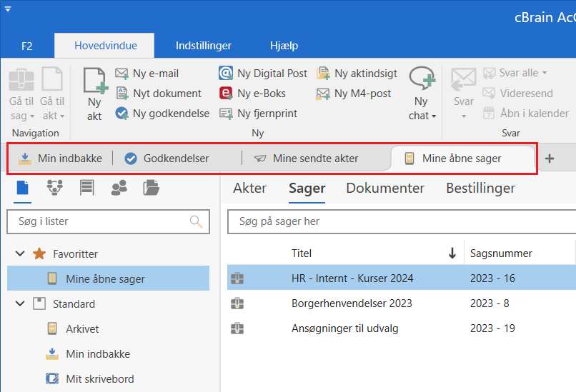Image resolution: width=576 pixels, height=392 pixels.
Task: Click the Søg på sager her field
Action: pos(402,221)
